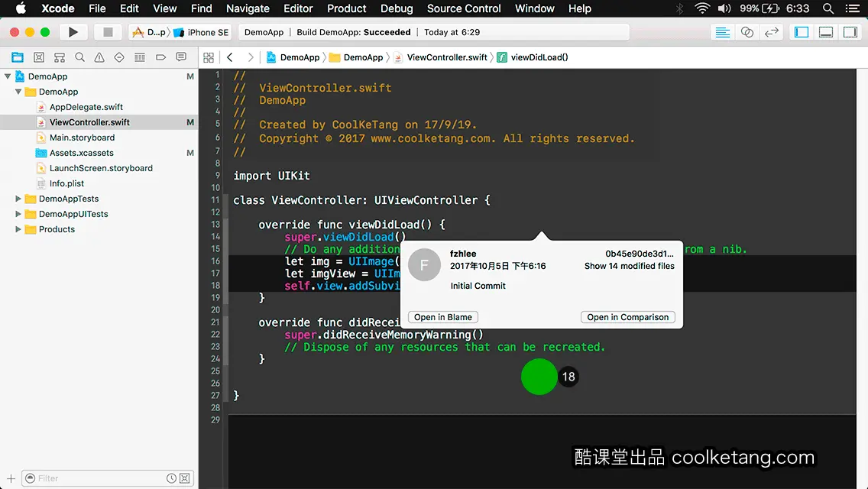
Task: Show the Project navigator
Action: pyautogui.click(x=18, y=57)
